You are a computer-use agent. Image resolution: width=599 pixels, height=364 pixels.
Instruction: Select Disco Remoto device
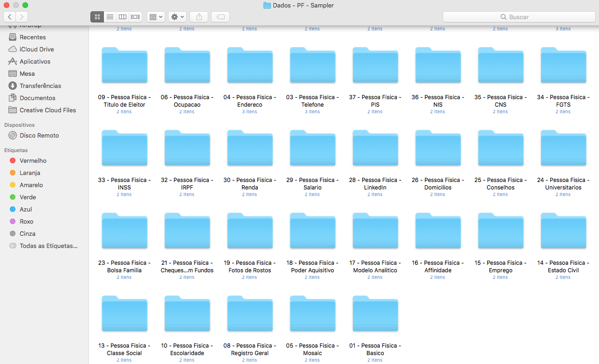click(39, 135)
